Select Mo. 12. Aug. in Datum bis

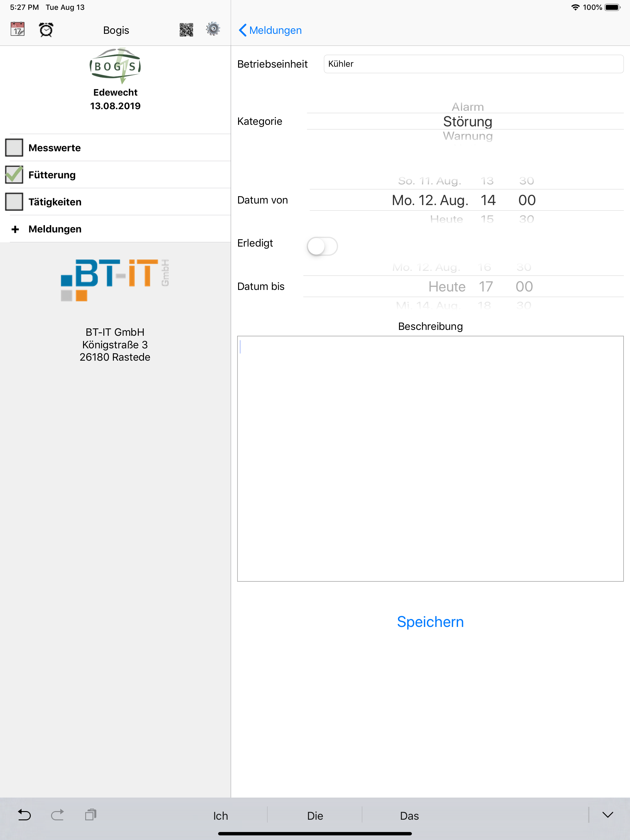[x=426, y=267]
